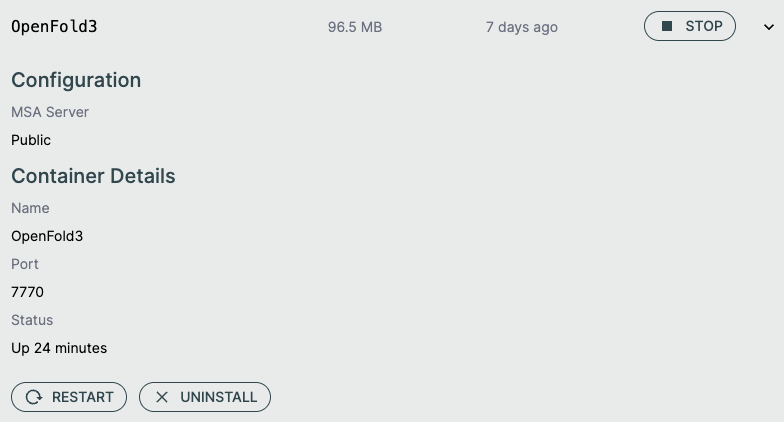Select the "Up 24 minutes" status text
This screenshot has width=784, height=422.
[59, 348]
